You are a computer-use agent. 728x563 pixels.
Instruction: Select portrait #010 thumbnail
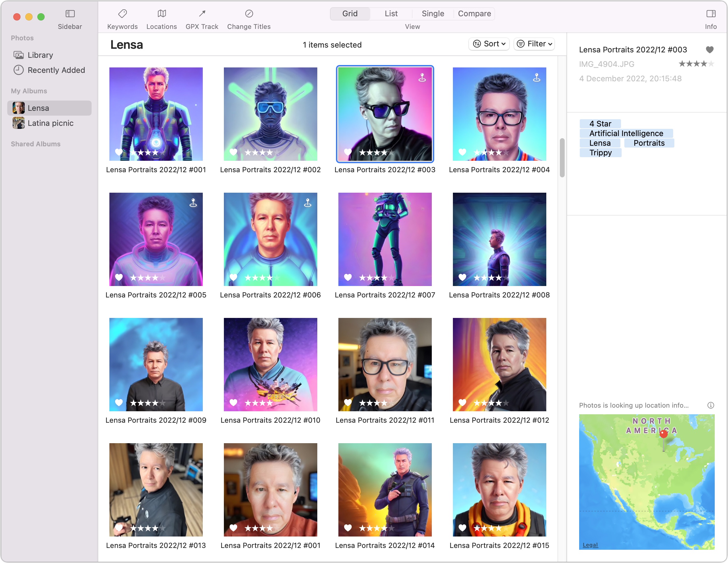tap(270, 365)
